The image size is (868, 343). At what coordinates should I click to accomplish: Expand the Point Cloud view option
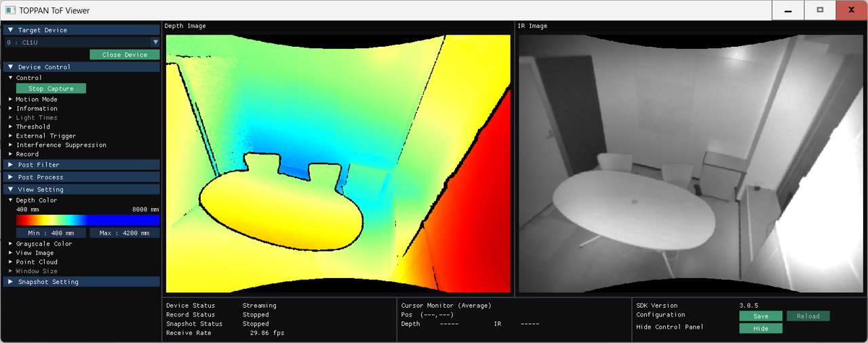(x=37, y=262)
